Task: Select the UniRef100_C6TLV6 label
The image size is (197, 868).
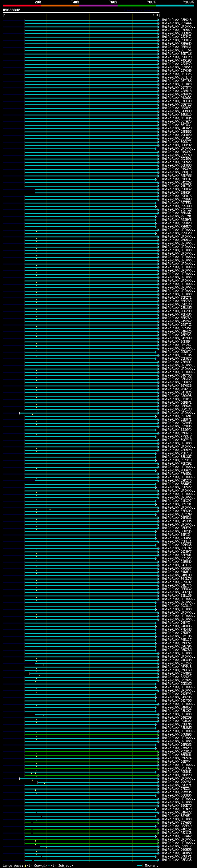Action: (177, 74)
